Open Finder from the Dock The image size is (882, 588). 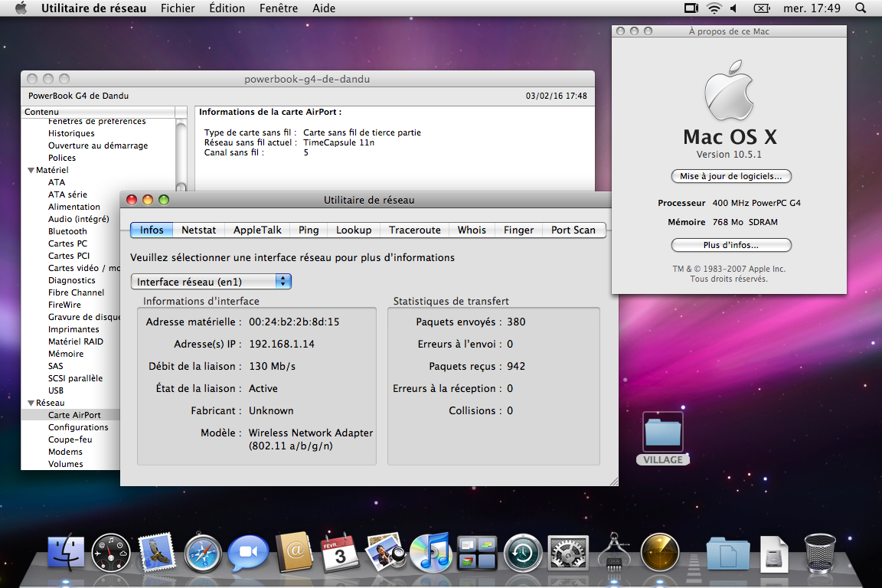point(66,552)
